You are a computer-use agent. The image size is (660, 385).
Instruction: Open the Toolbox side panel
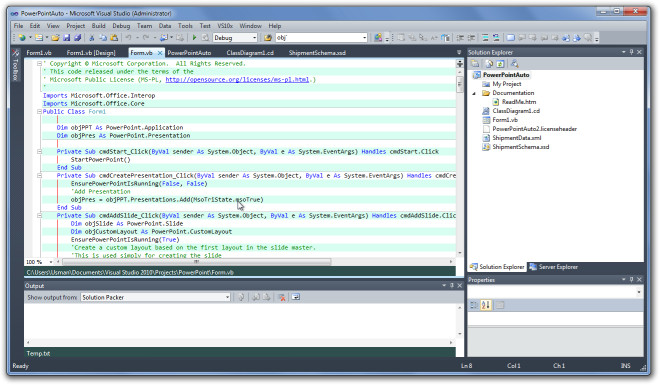16,66
